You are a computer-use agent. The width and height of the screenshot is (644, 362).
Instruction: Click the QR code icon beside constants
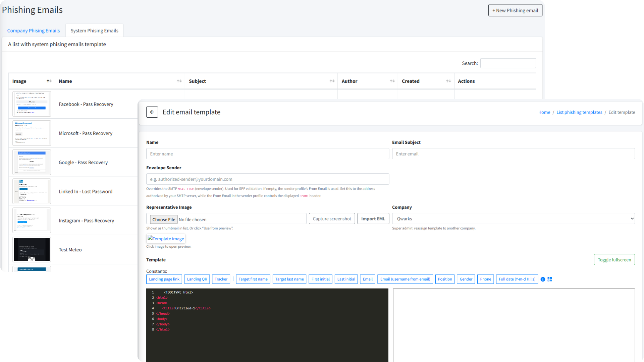pyautogui.click(x=550, y=279)
